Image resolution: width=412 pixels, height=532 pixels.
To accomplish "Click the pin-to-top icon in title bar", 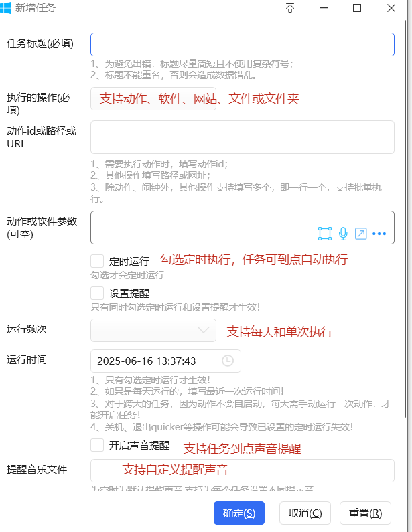I will [x=289, y=8].
